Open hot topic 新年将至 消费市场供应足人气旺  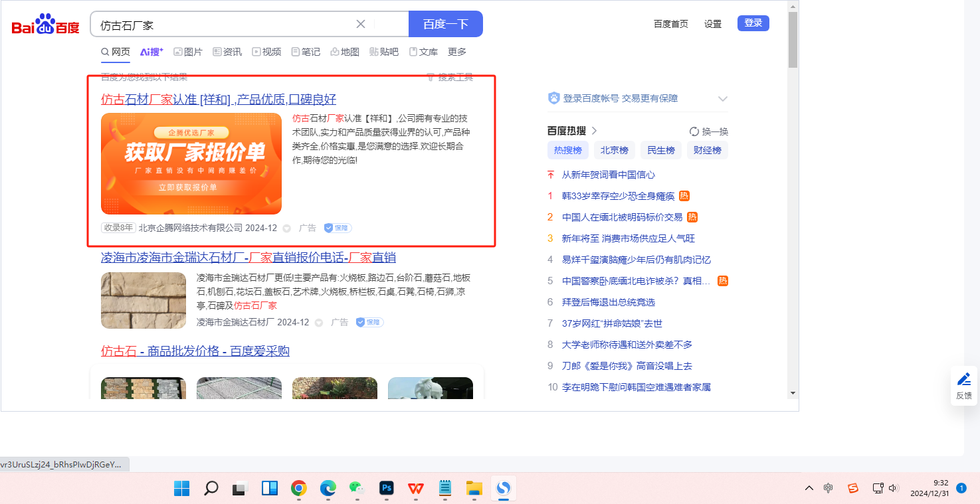[629, 238]
